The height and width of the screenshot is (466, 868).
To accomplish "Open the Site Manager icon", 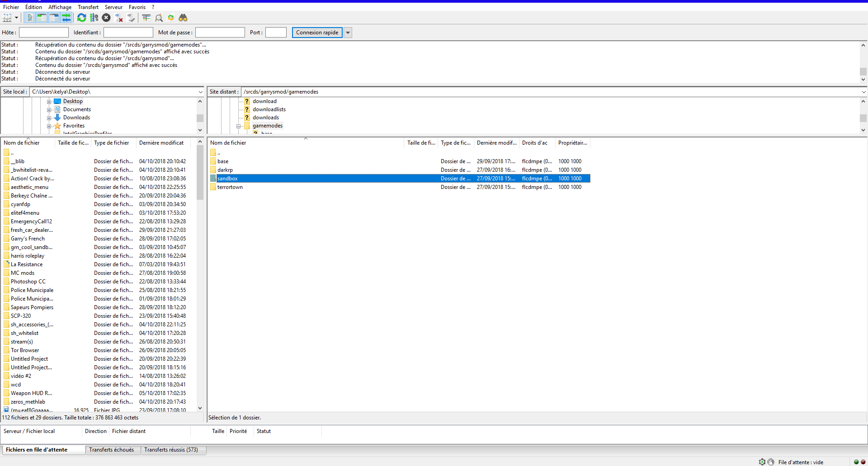I will click(x=7, y=18).
